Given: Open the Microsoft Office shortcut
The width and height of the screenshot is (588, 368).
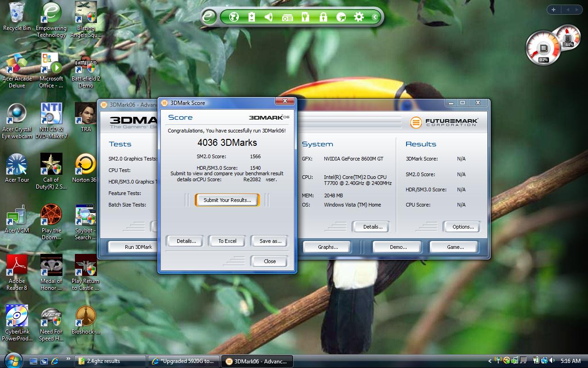Looking at the screenshot, I should (51, 70).
